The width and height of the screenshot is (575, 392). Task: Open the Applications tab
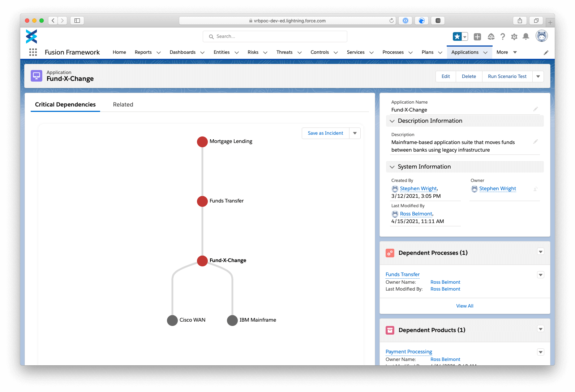465,52
